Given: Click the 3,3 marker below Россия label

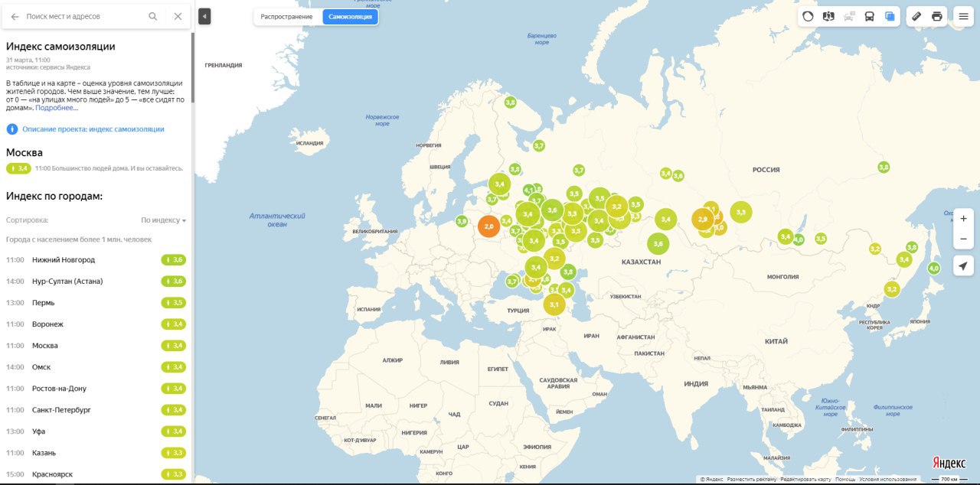Looking at the screenshot, I should (x=740, y=212).
